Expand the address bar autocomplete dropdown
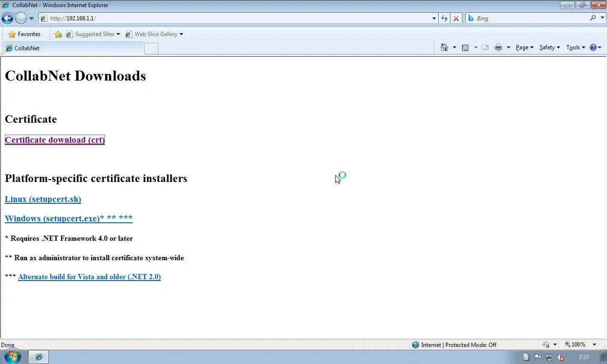This screenshot has width=607, height=364. click(x=434, y=18)
